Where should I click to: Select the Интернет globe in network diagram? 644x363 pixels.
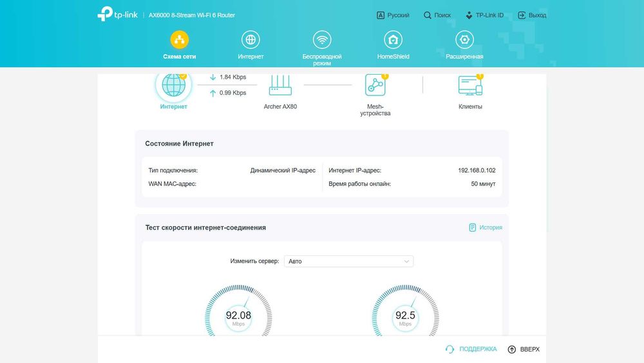173,85
